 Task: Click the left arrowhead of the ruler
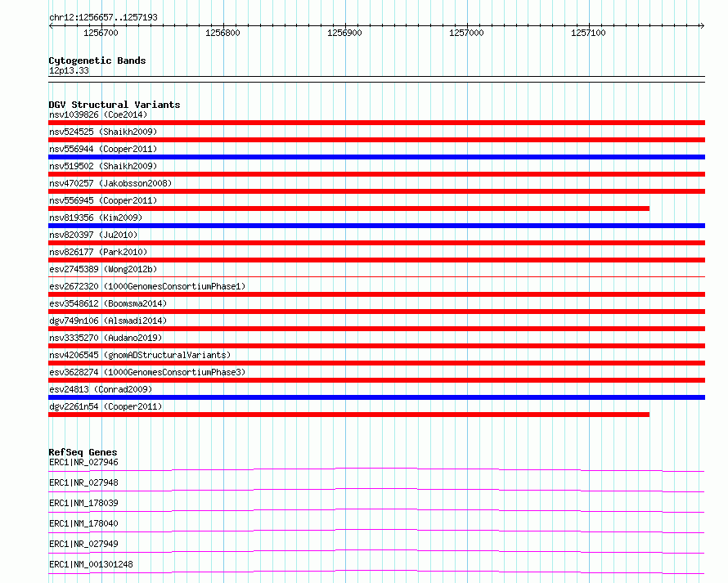click(x=51, y=25)
